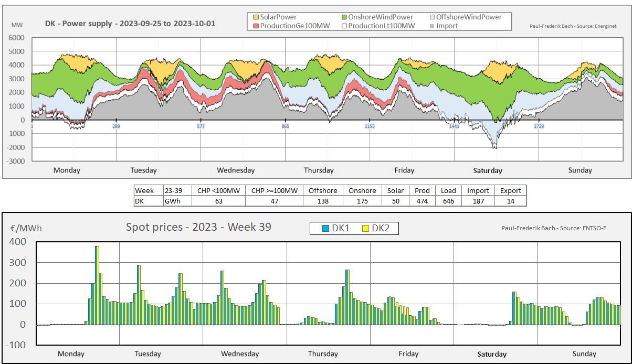The width and height of the screenshot is (632, 364).
Task: Select the OffshoreWindPower legend color box
Action: [432, 17]
